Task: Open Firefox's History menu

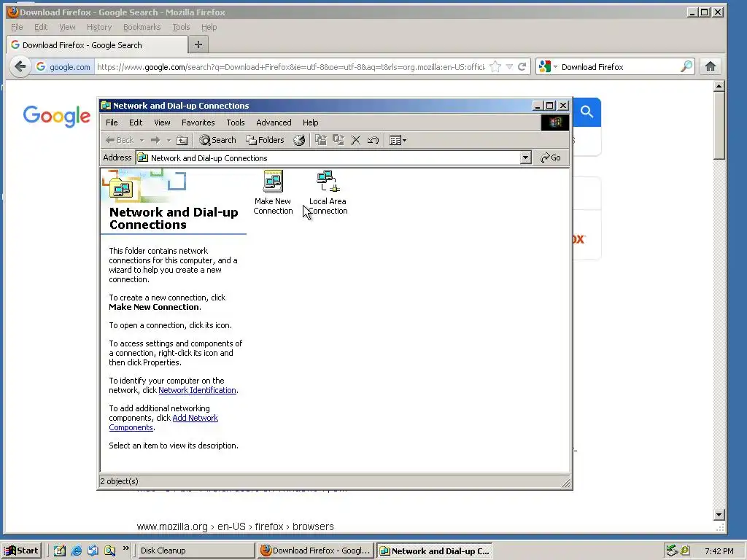Action: pos(99,27)
